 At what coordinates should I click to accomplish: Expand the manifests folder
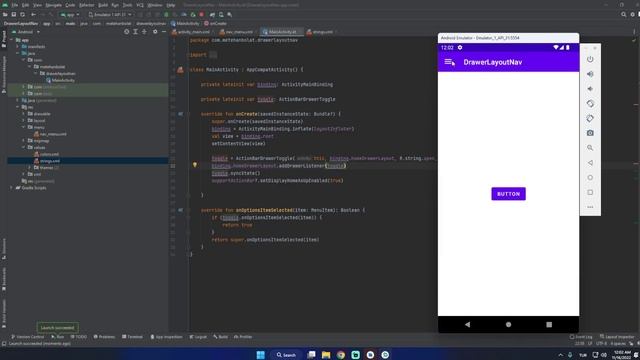click(18, 47)
